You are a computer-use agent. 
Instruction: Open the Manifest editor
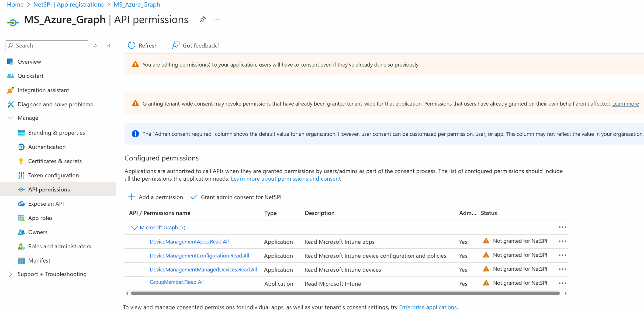(x=39, y=261)
